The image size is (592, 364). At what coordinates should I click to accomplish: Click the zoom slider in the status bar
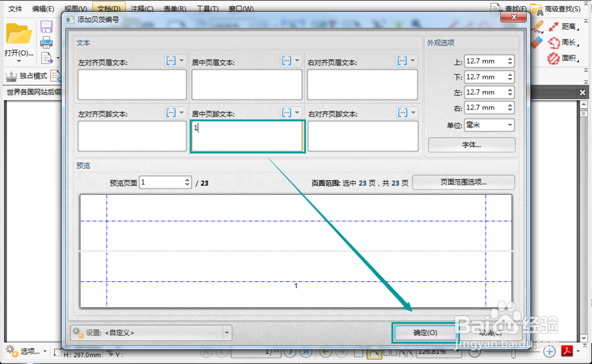pos(513,352)
